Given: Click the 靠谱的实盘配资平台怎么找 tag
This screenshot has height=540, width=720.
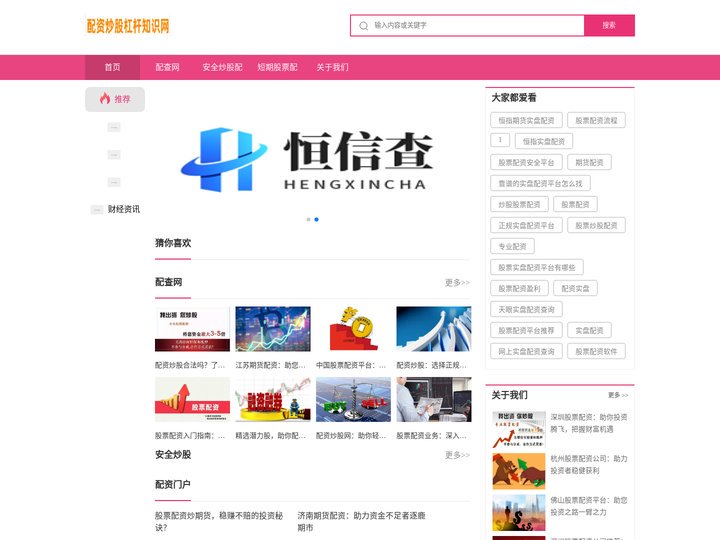Looking at the screenshot, I should coord(540,184).
